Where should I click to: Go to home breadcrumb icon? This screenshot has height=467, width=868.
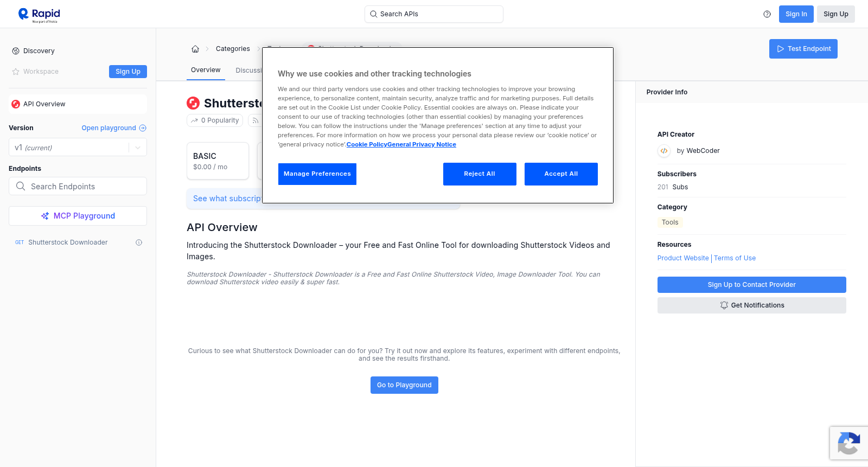tap(195, 49)
